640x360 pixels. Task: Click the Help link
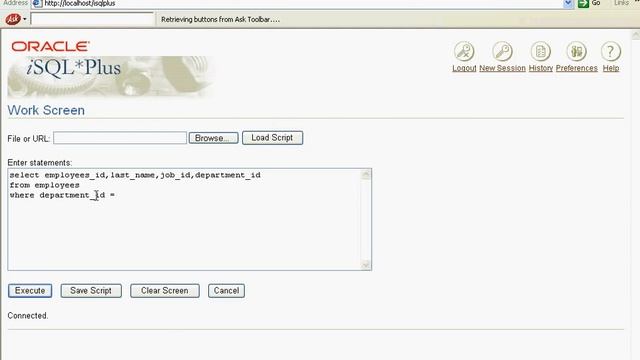[611, 68]
